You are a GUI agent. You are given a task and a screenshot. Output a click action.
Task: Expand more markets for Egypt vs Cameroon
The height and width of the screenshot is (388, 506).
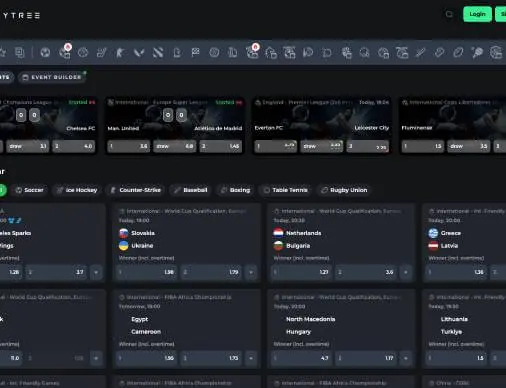[251, 358]
